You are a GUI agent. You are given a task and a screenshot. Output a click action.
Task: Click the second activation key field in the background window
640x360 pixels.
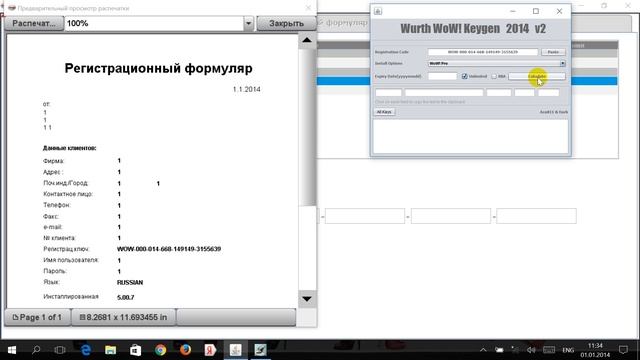[x=365, y=216]
